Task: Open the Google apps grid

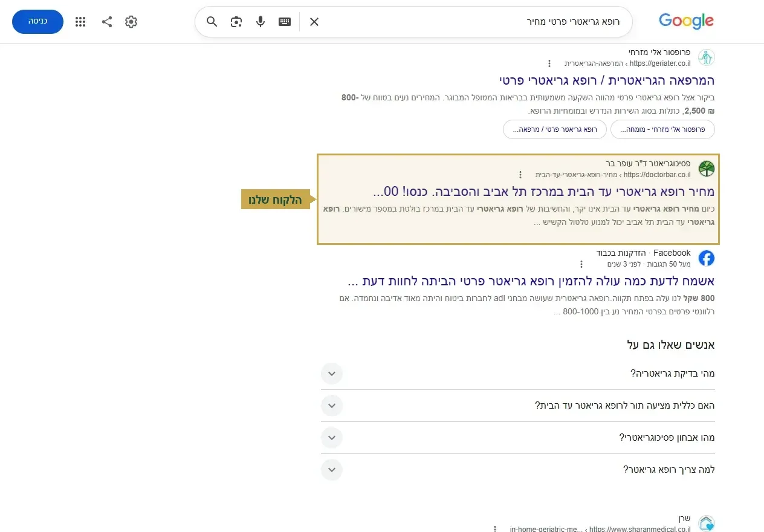Action: coord(80,22)
